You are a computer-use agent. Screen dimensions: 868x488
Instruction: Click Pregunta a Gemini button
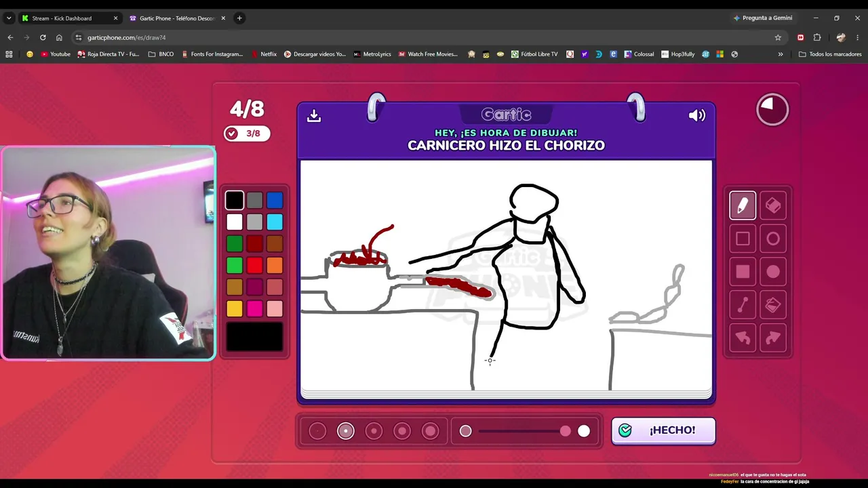tap(762, 18)
